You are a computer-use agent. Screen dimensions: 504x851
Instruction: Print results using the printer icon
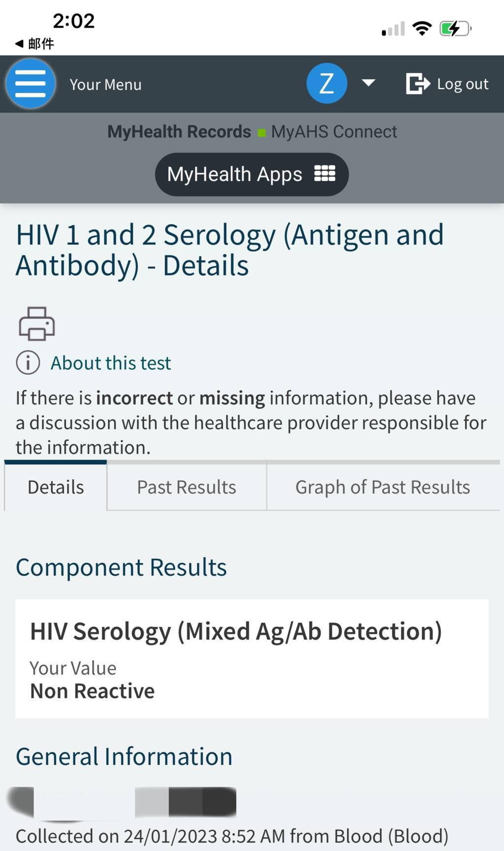pos(37,324)
